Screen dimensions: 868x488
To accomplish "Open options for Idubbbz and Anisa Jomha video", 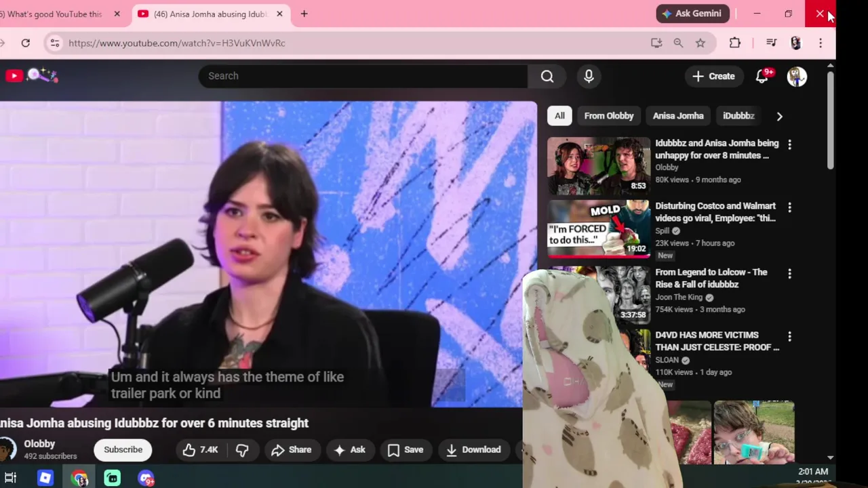I will click(x=789, y=144).
